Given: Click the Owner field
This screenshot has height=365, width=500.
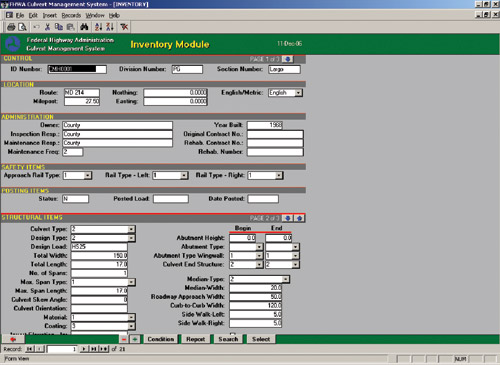Looking at the screenshot, I should [117, 125].
